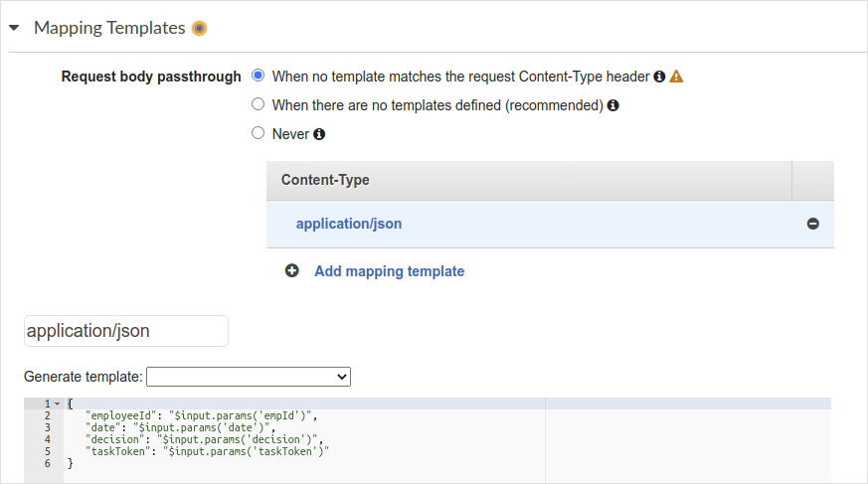Click the 'Request body passthrough' label
868x484 pixels.
click(151, 77)
